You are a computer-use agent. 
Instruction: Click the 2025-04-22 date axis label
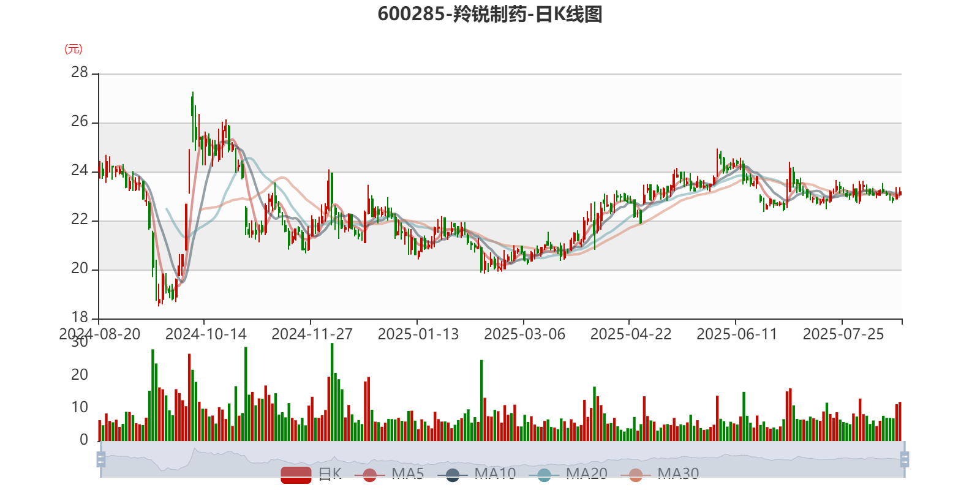(631, 334)
